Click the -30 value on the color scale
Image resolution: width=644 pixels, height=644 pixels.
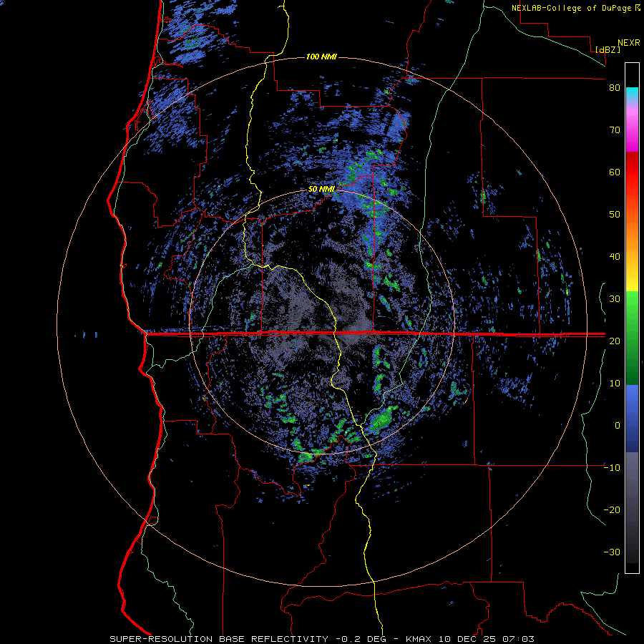point(612,552)
